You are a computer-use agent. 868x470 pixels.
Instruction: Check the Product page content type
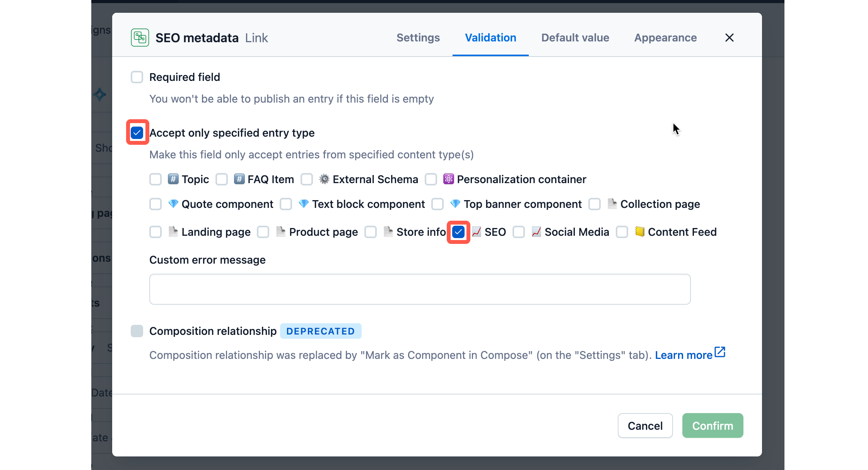click(263, 232)
